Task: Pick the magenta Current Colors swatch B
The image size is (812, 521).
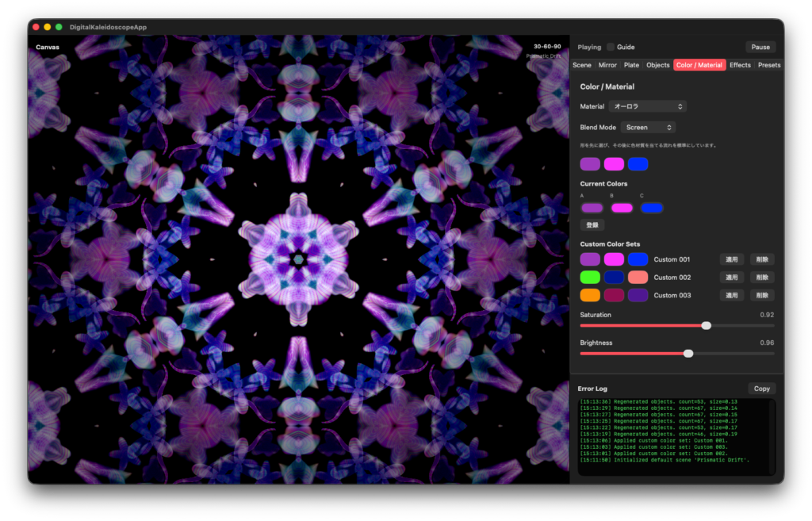Action: (622, 208)
